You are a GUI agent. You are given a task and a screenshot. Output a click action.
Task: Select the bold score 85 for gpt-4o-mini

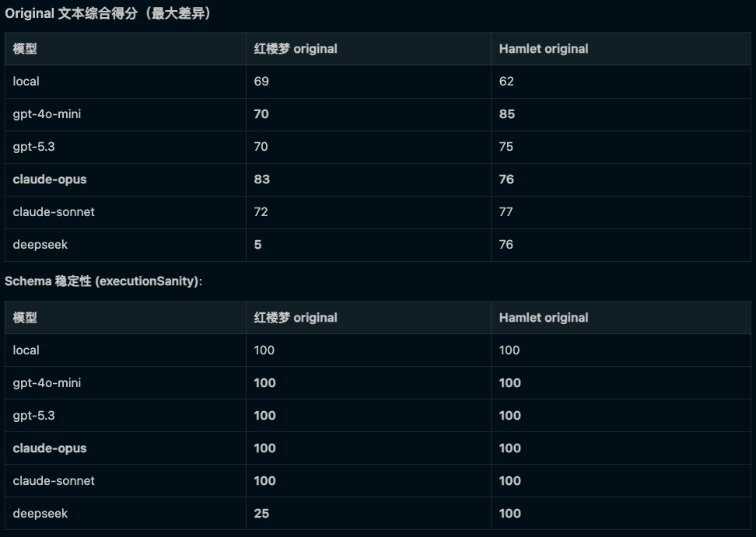[x=507, y=114]
